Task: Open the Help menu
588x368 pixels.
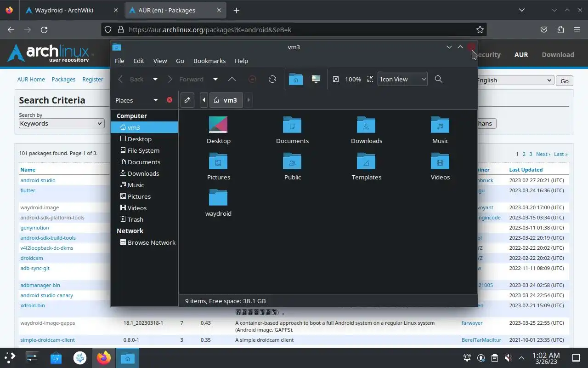Action: (x=241, y=61)
